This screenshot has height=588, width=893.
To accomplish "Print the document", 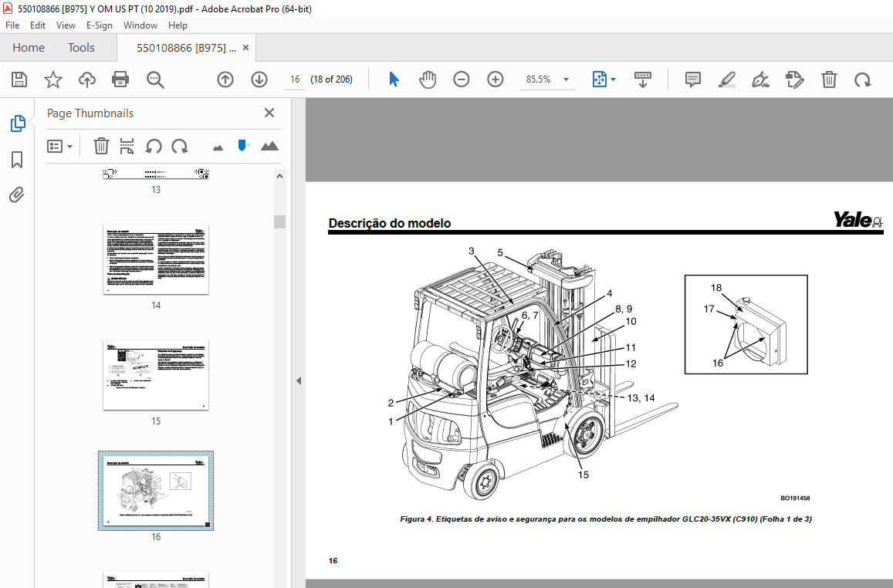I will pyautogui.click(x=120, y=79).
